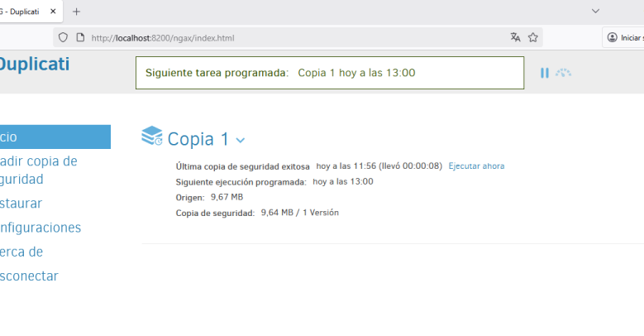The width and height of the screenshot is (644, 336).
Task: Click the shield tracking protection icon
Action: pos(63,38)
